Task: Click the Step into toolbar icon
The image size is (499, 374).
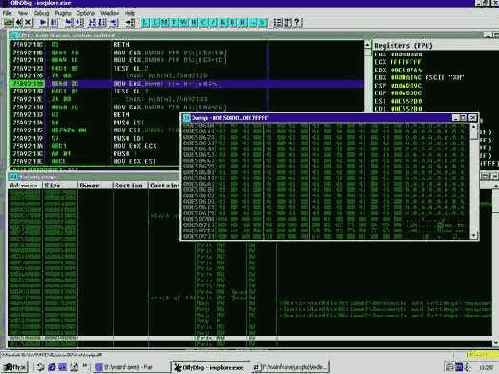Action: pyautogui.click(x=69, y=23)
